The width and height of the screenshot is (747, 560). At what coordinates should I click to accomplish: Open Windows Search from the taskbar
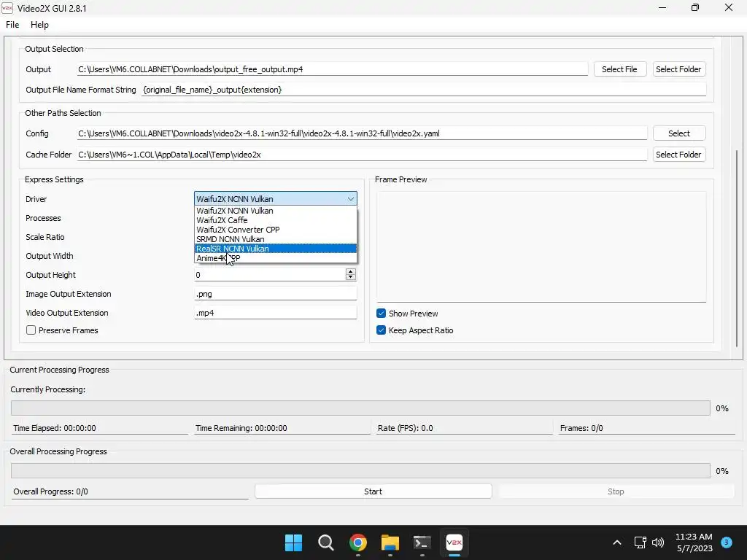click(326, 542)
